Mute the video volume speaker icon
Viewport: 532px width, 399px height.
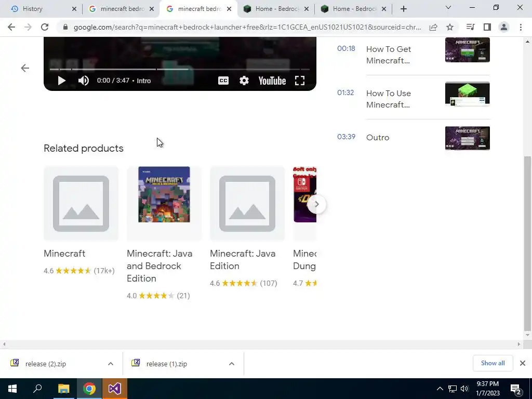point(84,81)
